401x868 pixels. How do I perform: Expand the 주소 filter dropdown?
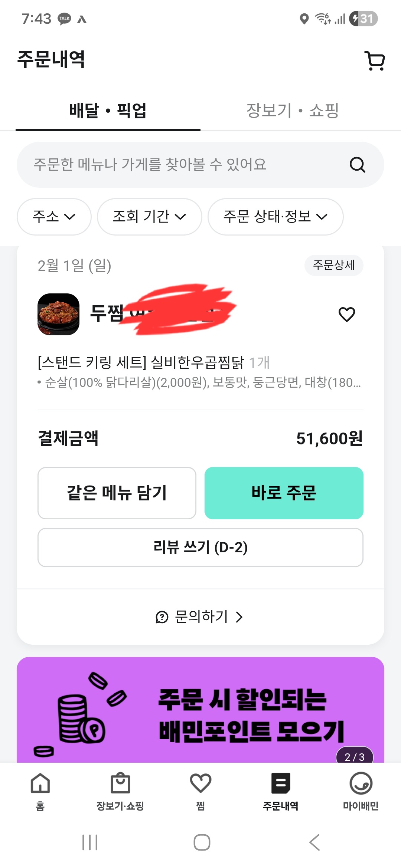coord(54,217)
